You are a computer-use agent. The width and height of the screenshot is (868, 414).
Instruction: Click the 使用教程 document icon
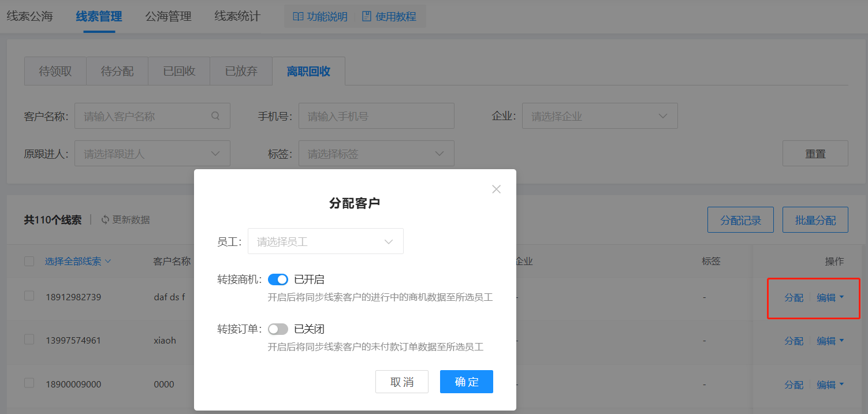tap(366, 17)
